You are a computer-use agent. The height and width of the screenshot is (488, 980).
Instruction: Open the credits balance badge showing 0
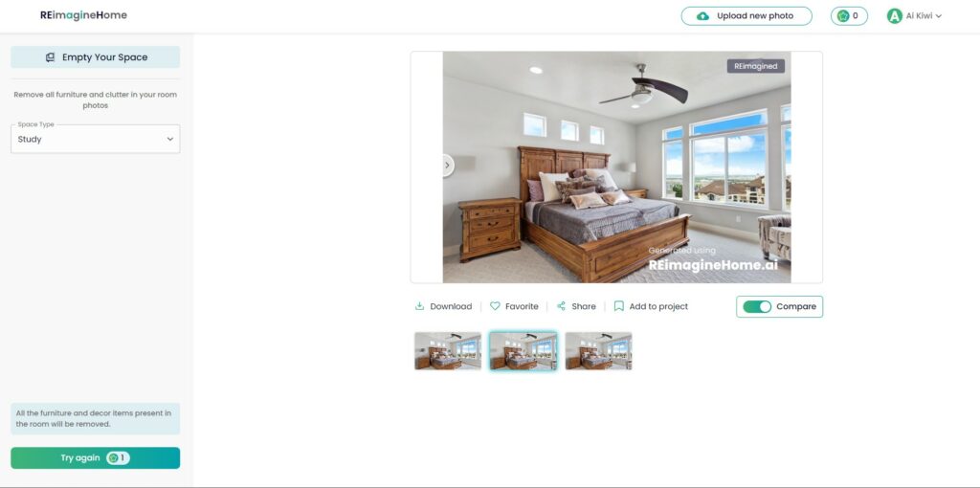click(849, 16)
